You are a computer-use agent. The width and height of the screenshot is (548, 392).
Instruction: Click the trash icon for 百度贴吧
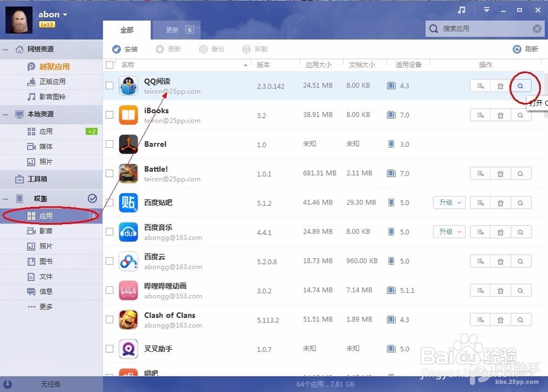point(500,203)
